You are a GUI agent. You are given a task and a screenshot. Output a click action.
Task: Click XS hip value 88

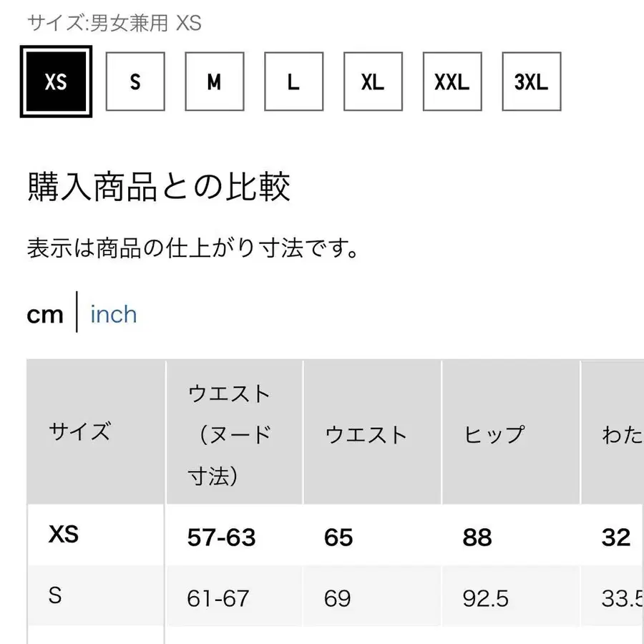(477, 537)
